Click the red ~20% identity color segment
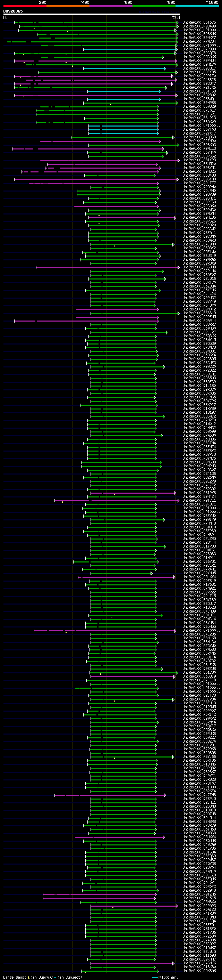 point(25,6)
